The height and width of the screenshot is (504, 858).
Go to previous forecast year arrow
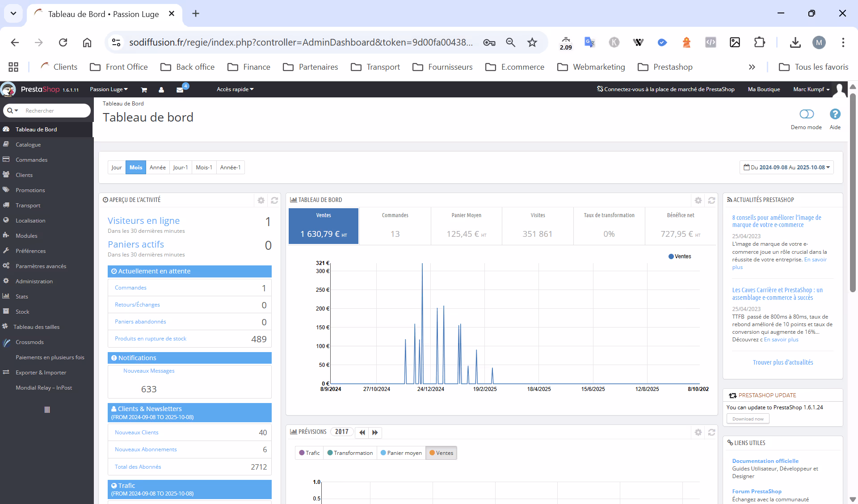point(362,433)
